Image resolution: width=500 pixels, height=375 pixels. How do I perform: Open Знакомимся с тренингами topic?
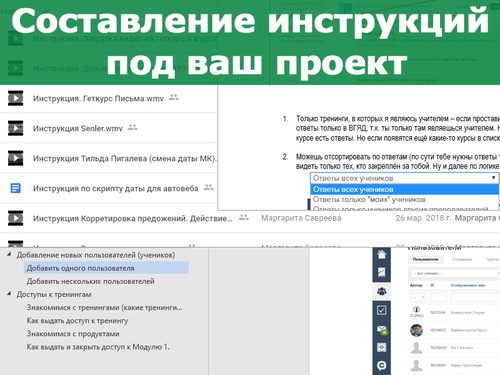point(104,308)
